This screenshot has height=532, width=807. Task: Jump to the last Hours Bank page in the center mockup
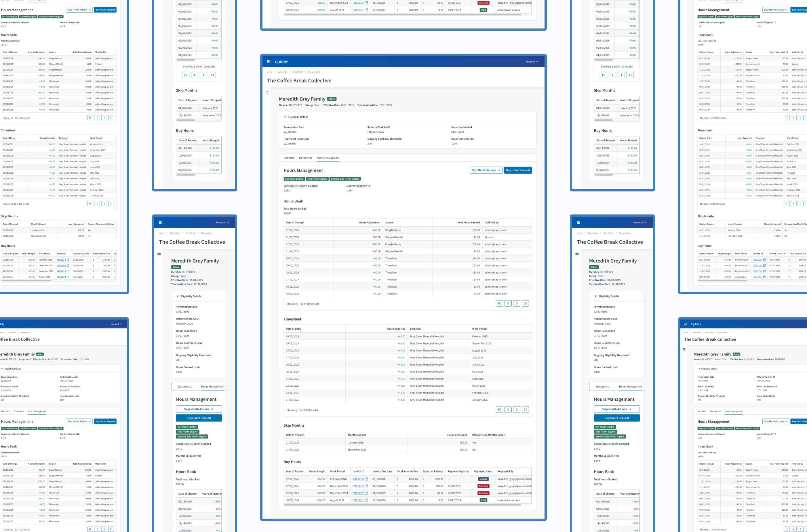click(525, 304)
